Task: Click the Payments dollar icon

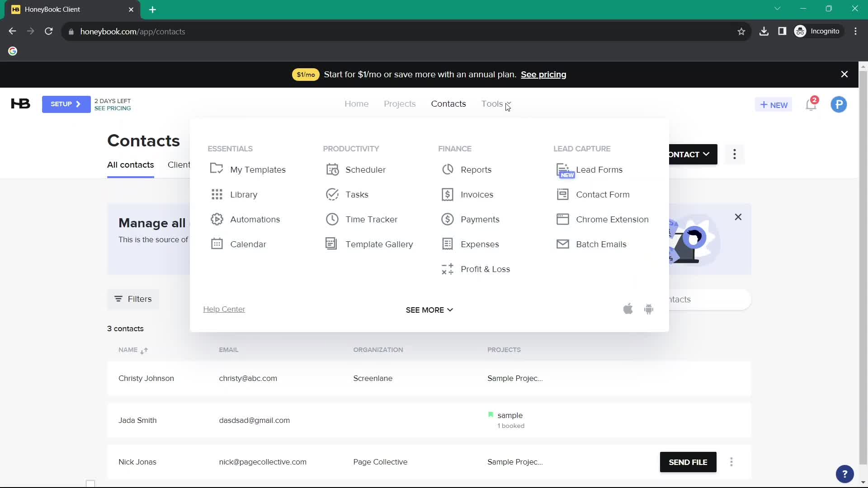Action: [448, 219]
